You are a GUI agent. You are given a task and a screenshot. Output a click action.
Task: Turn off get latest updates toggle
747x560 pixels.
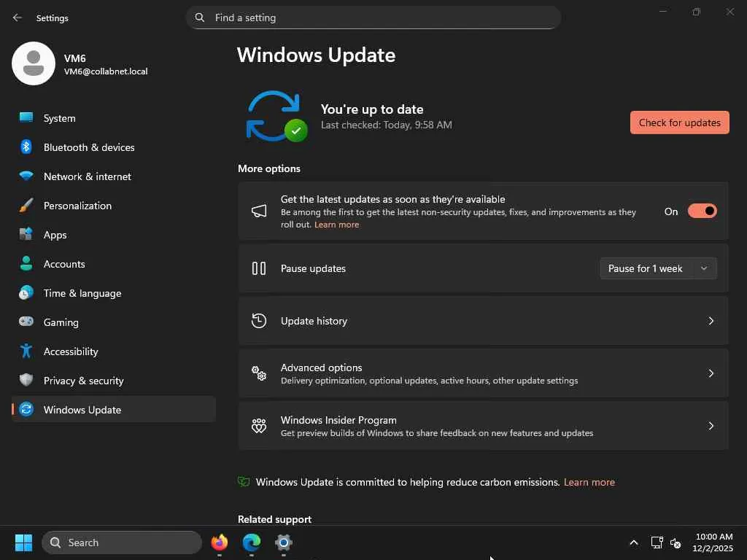(702, 211)
